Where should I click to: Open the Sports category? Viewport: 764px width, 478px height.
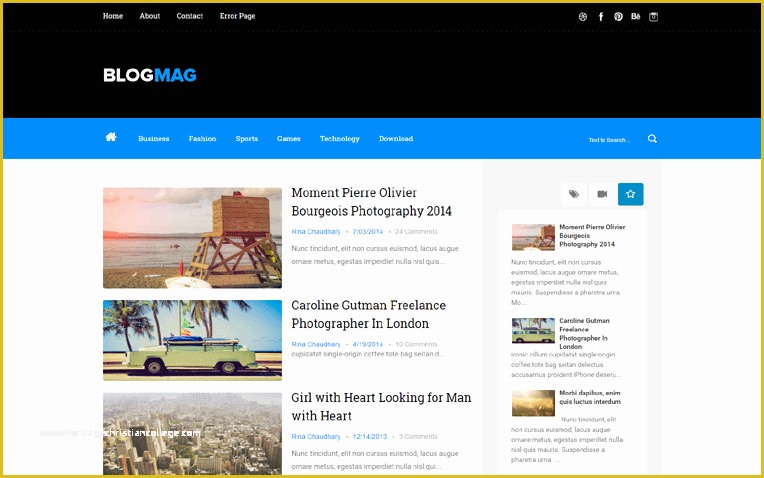(x=247, y=139)
